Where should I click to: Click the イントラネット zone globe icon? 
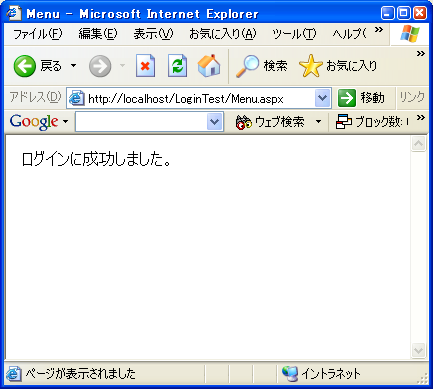point(290,374)
